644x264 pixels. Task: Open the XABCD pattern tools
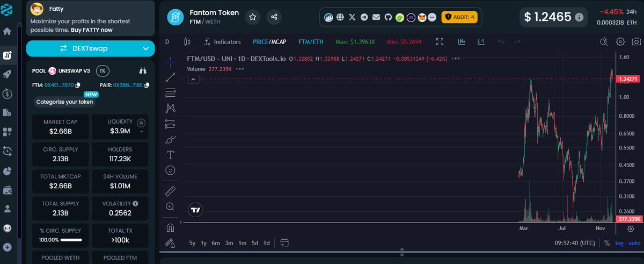[x=170, y=108]
